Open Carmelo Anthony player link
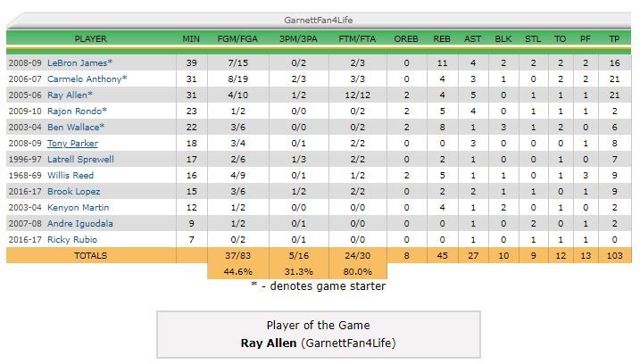 tap(85, 79)
